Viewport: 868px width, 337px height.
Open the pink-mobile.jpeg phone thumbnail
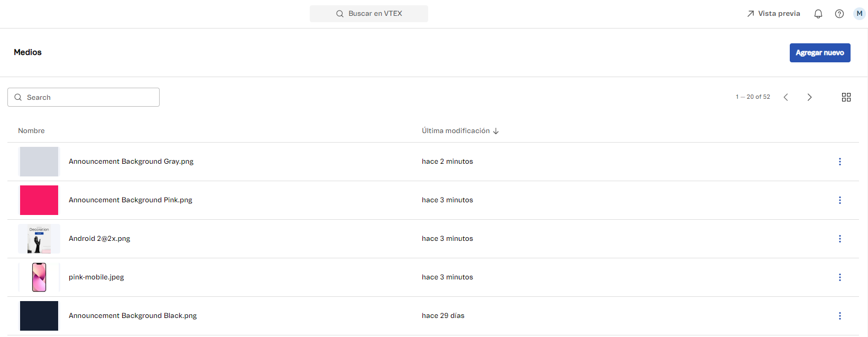click(39, 277)
